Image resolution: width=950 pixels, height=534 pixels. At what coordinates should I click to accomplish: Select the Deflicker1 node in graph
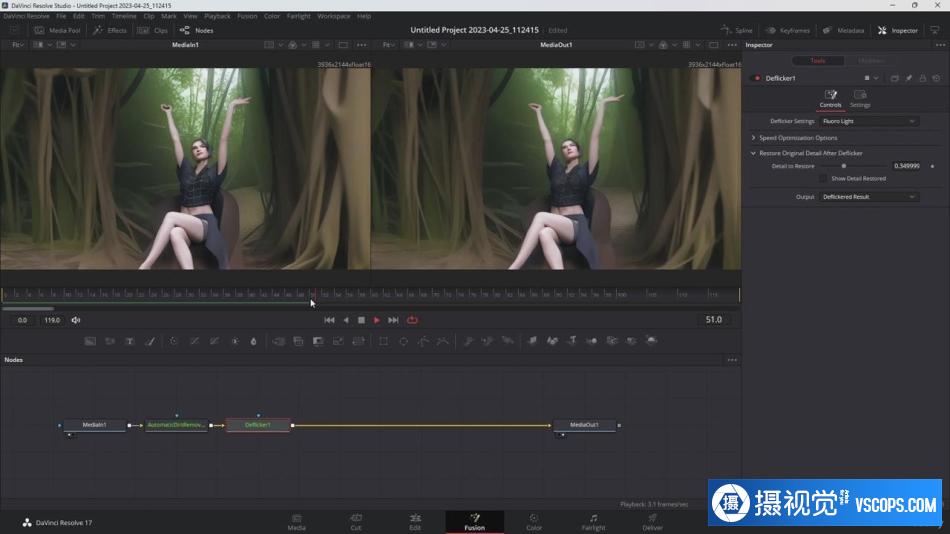click(258, 425)
